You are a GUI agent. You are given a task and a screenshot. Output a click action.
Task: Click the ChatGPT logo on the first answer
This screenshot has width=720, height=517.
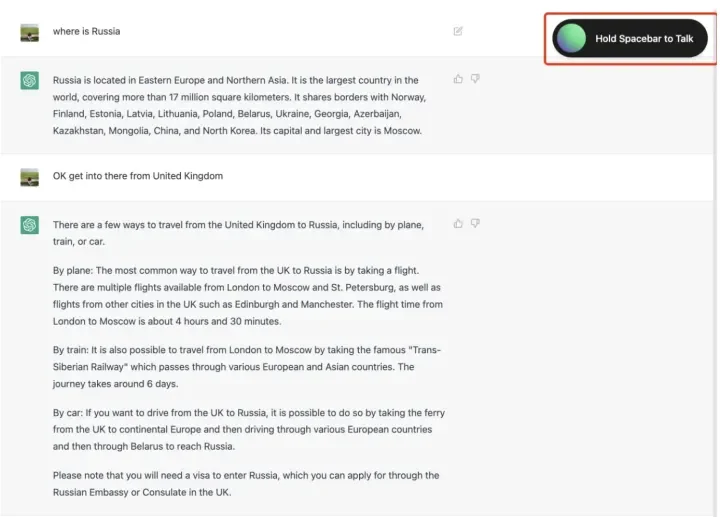click(29, 80)
